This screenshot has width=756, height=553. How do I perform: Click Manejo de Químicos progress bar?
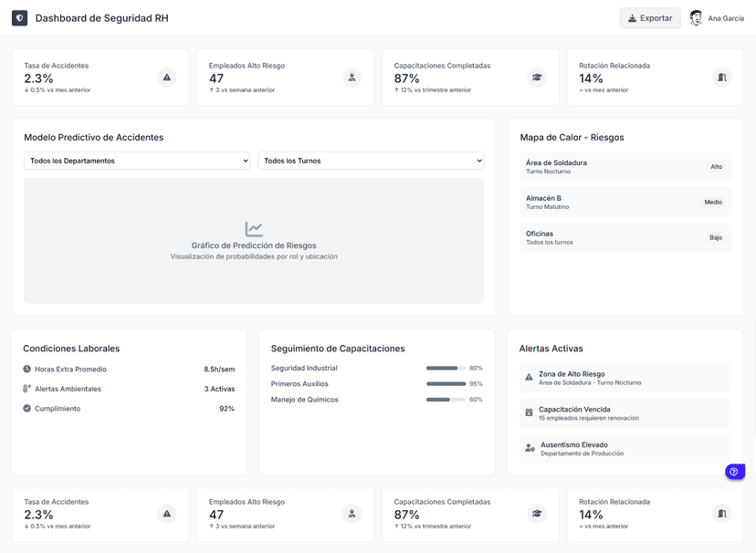pyautogui.click(x=446, y=400)
